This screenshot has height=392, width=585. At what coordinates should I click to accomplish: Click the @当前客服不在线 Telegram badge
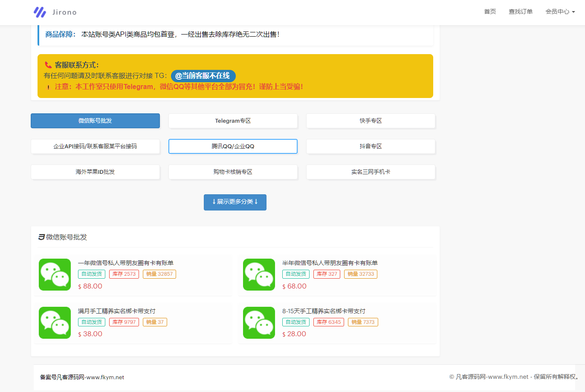click(203, 76)
